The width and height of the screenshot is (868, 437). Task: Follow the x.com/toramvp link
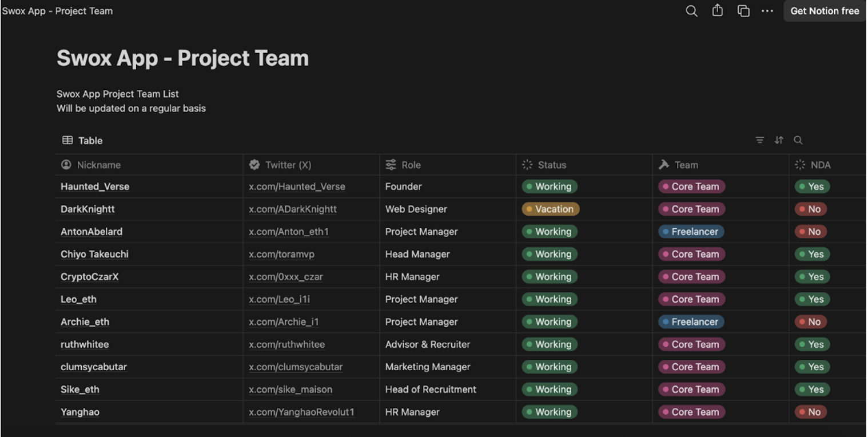(281, 254)
